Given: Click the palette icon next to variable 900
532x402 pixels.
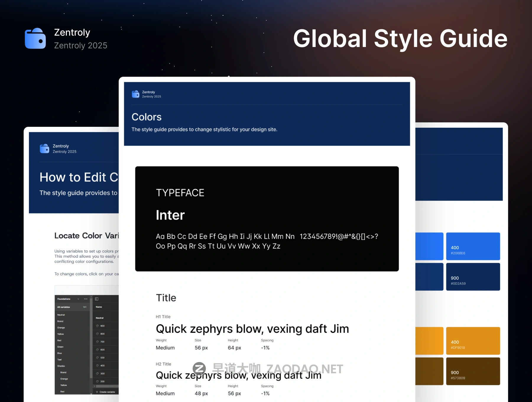Looking at the screenshot, I should coord(98,326).
